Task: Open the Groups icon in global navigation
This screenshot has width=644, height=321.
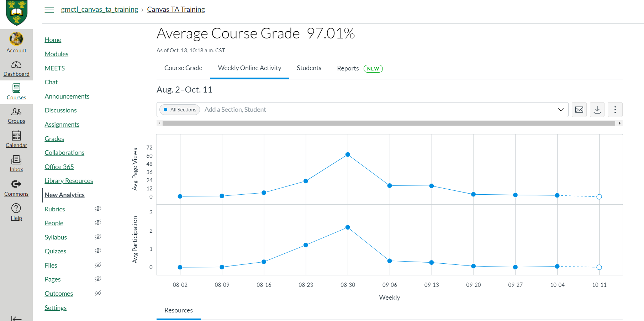Action: 16,115
